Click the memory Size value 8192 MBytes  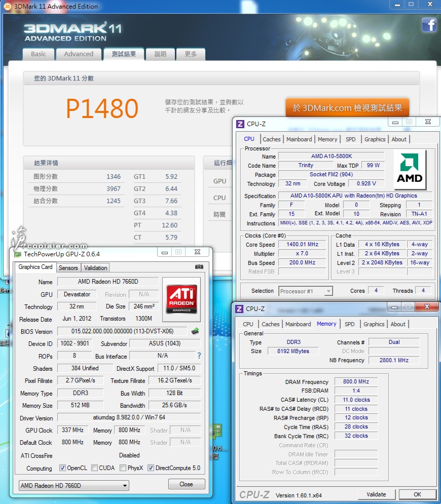click(x=293, y=351)
